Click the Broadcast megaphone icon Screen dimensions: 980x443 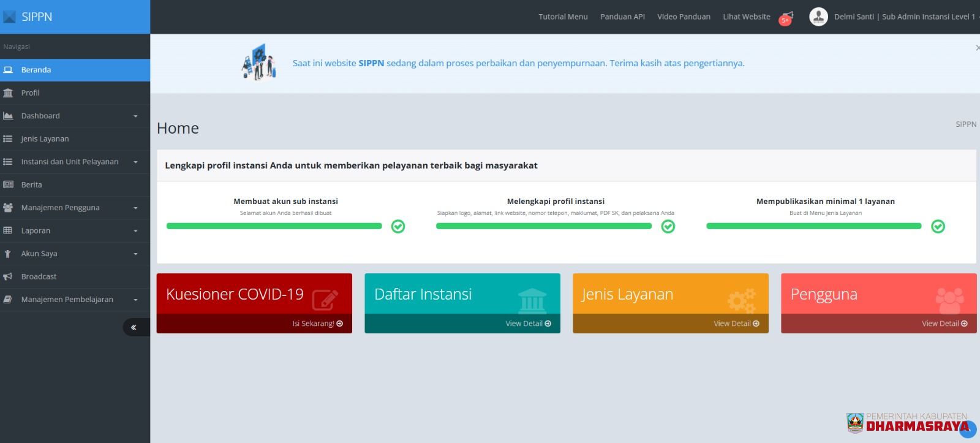click(8, 276)
